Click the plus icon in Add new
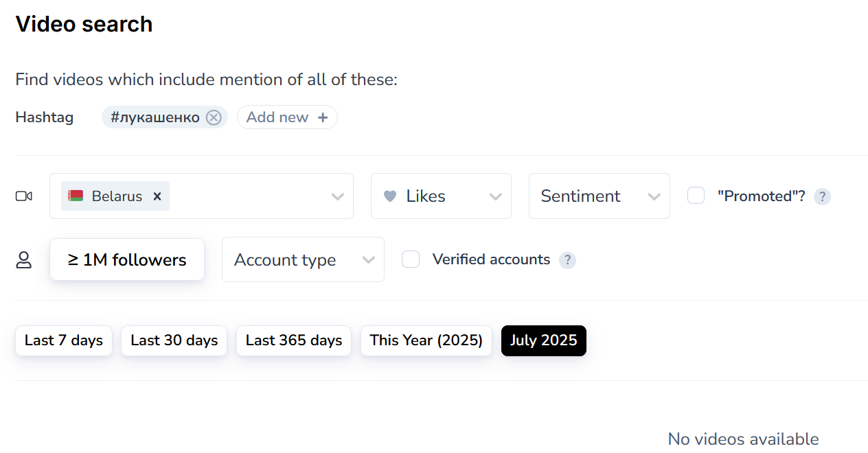The height and width of the screenshot is (453, 868). (323, 117)
